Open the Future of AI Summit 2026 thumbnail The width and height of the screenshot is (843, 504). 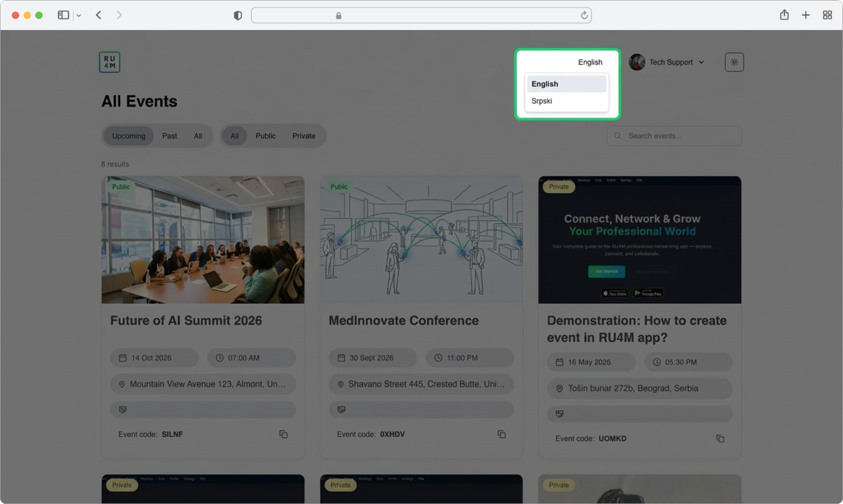click(203, 240)
